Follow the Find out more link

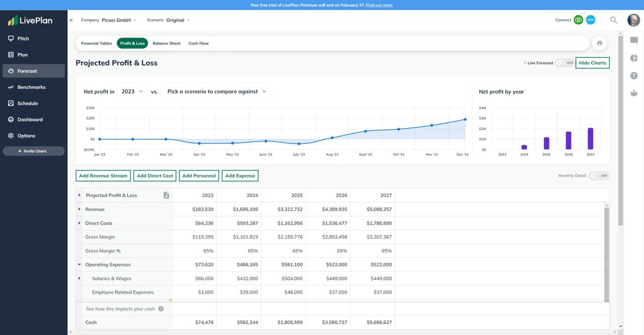(x=379, y=5)
